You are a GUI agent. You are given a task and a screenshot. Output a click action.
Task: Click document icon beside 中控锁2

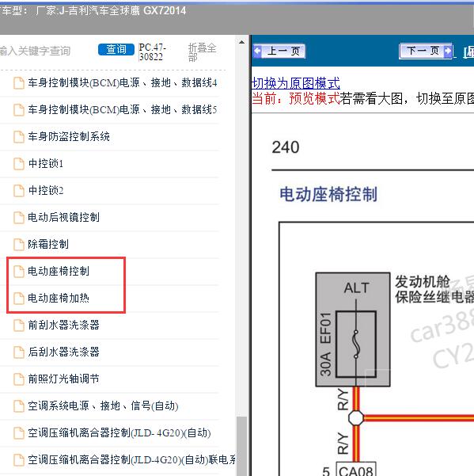pos(19,191)
